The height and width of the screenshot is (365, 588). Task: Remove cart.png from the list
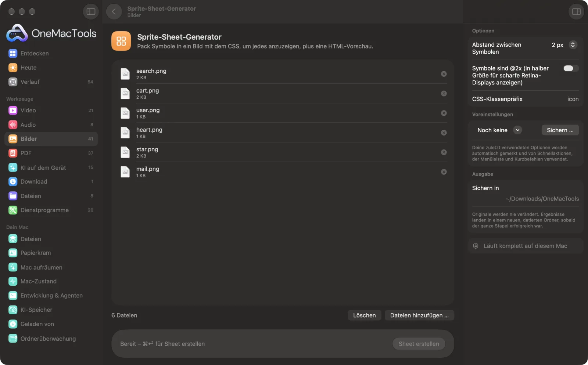tap(444, 94)
